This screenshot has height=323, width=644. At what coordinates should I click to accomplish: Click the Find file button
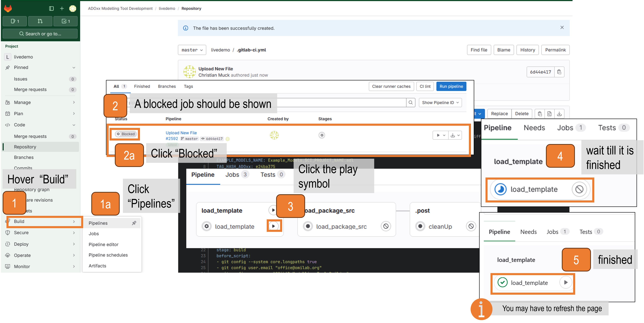pyautogui.click(x=479, y=50)
